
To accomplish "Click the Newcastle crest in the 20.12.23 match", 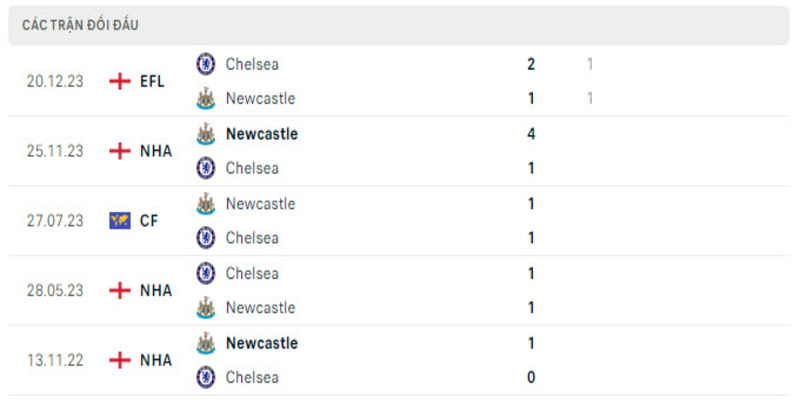I will point(206,98).
